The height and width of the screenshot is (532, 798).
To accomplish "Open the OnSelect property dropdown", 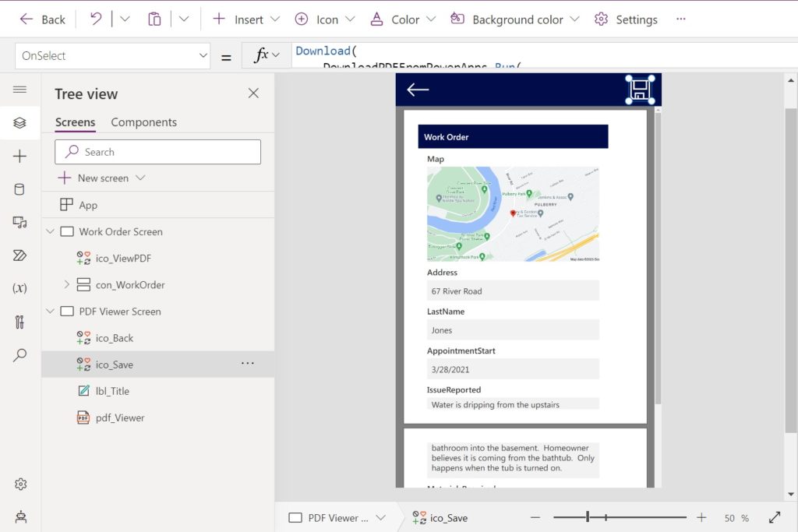I will click(x=204, y=56).
